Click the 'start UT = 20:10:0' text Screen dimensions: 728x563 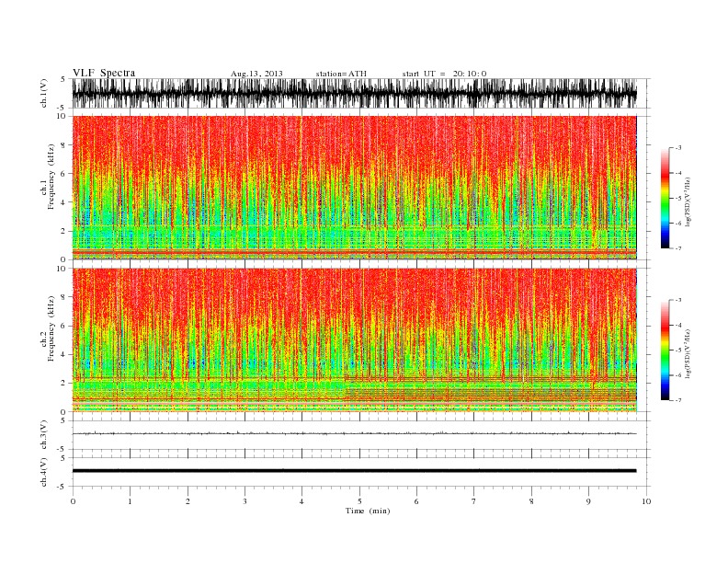444,74
